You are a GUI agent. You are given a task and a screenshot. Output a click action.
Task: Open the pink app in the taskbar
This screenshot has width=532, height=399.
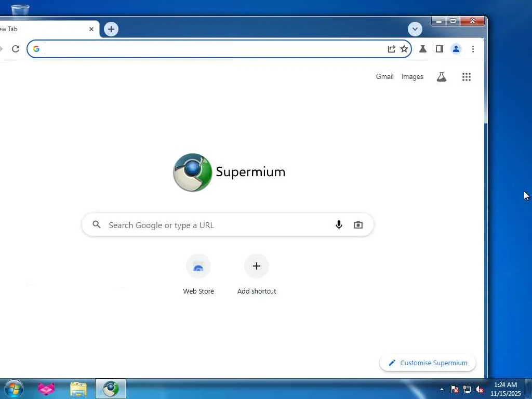pyautogui.click(x=46, y=389)
